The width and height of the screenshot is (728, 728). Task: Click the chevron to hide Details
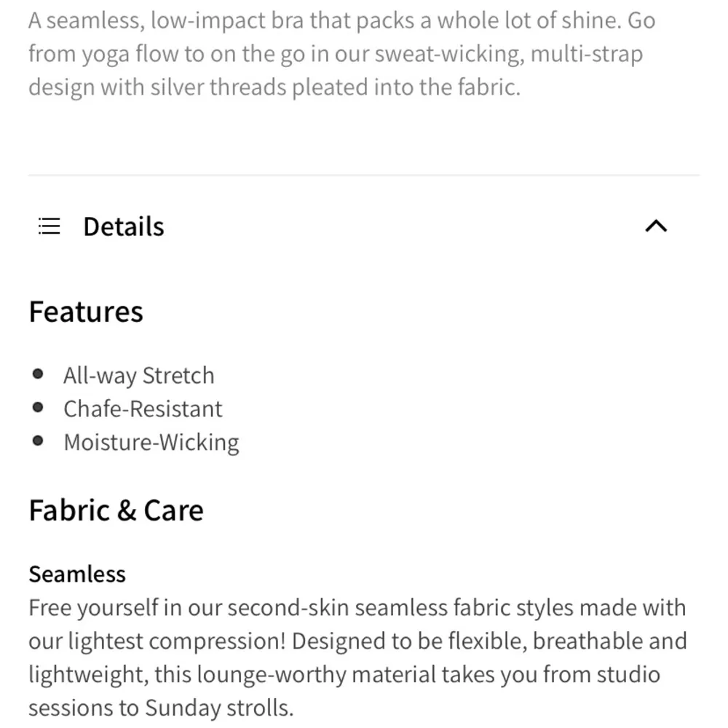click(x=657, y=226)
